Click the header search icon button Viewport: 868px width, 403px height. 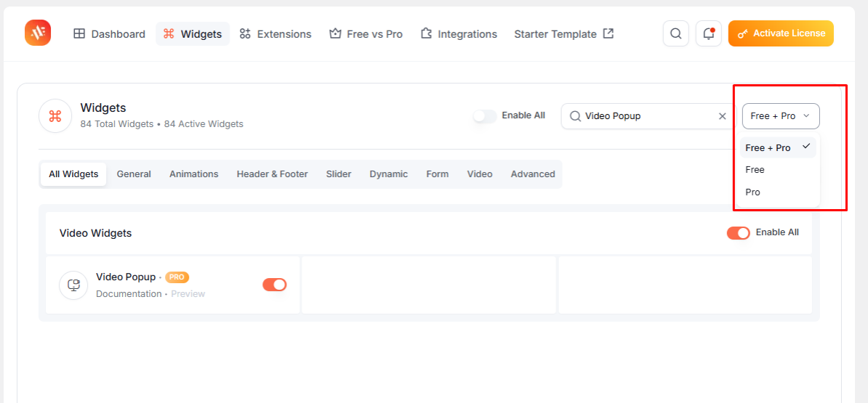[676, 33]
